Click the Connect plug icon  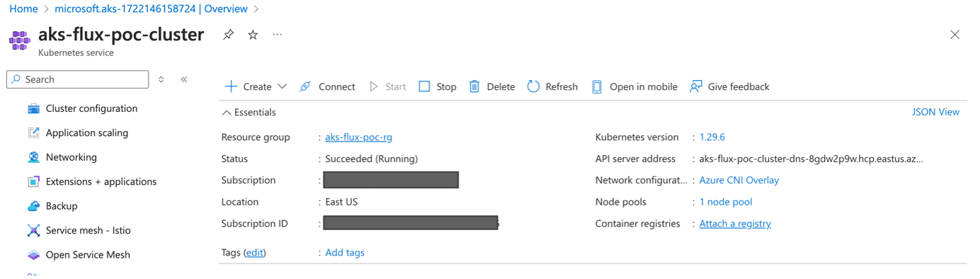305,86
